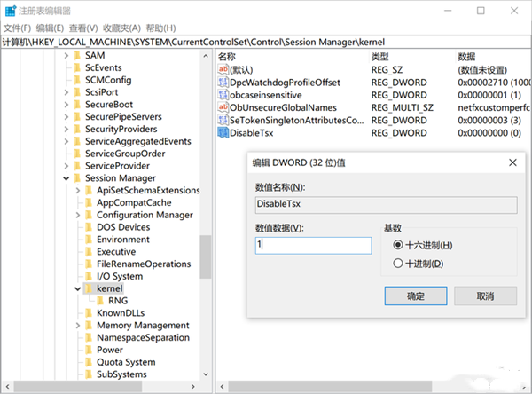Click the RNG folder icon
The width and height of the screenshot is (532, 394).
(100, 301)
